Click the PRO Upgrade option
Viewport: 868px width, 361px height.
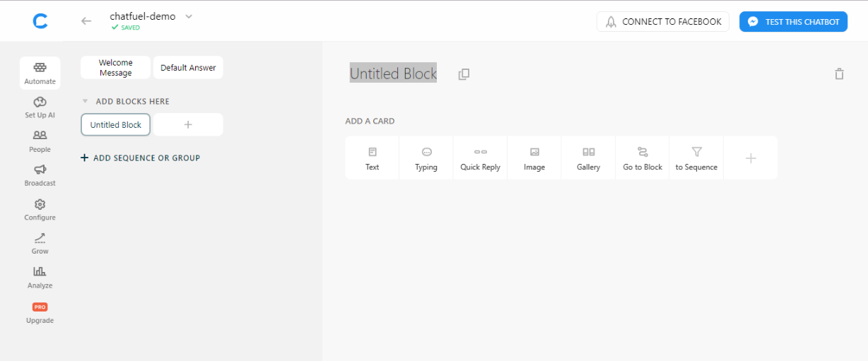point(40,312)
